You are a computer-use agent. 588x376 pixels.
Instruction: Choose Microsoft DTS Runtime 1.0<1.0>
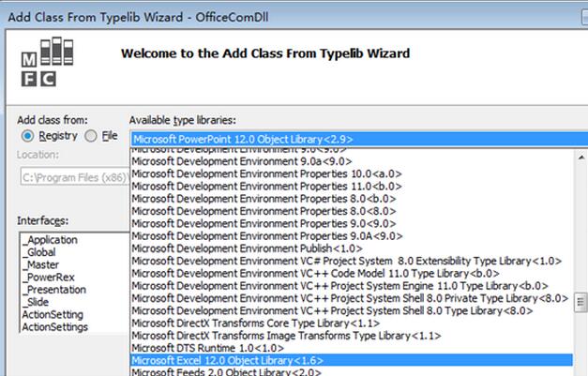(352, 348)
